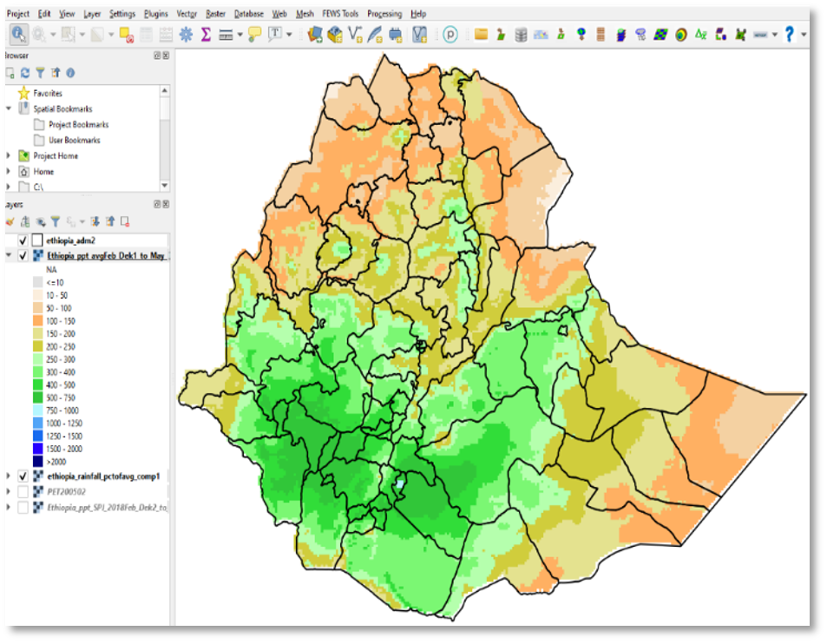Image resolution: width=827 pixels, height=644 pixels.
Task: Click the Map Tips speech bubble icon
Action: (x=254, y=35)
